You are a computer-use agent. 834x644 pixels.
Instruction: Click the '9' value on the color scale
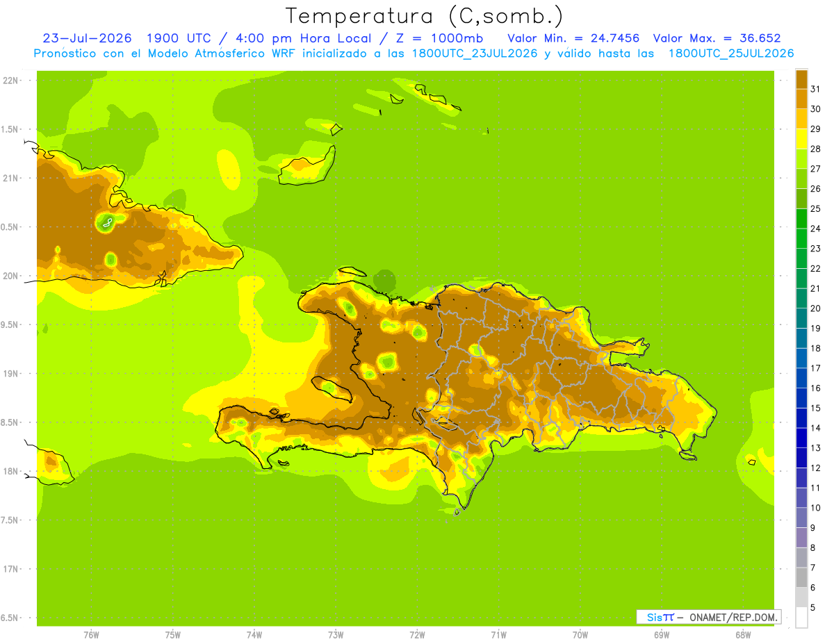(x=813, y=528)
